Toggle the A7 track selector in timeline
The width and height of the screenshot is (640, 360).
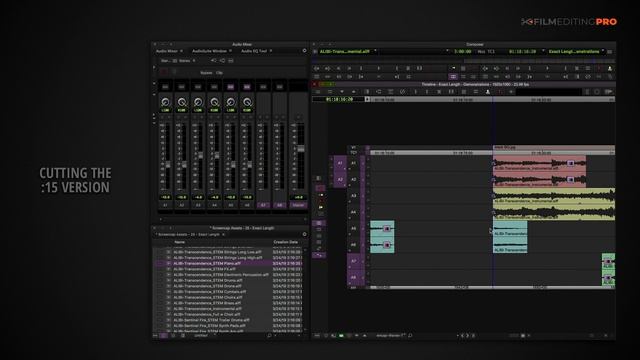354,261
